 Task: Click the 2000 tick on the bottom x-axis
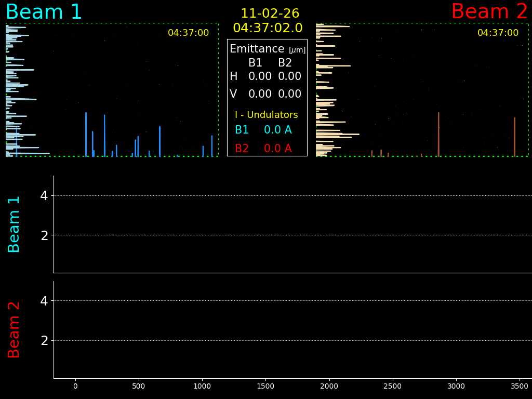329,387
